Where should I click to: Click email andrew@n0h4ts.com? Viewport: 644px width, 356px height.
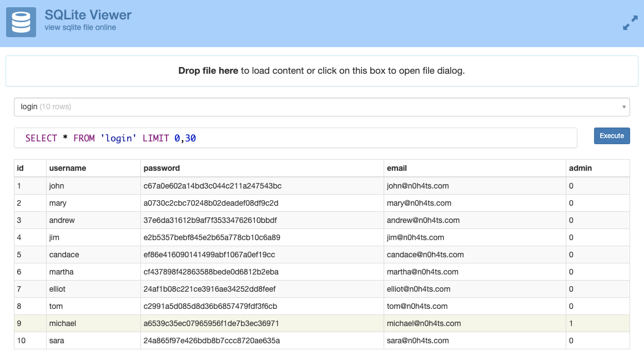coord(423,220)
